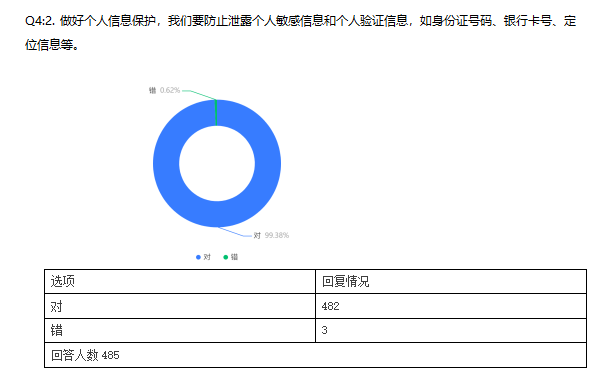Click the 482 count cell
This screenshot has width=613, height=385.
click(x=451, y=306)
